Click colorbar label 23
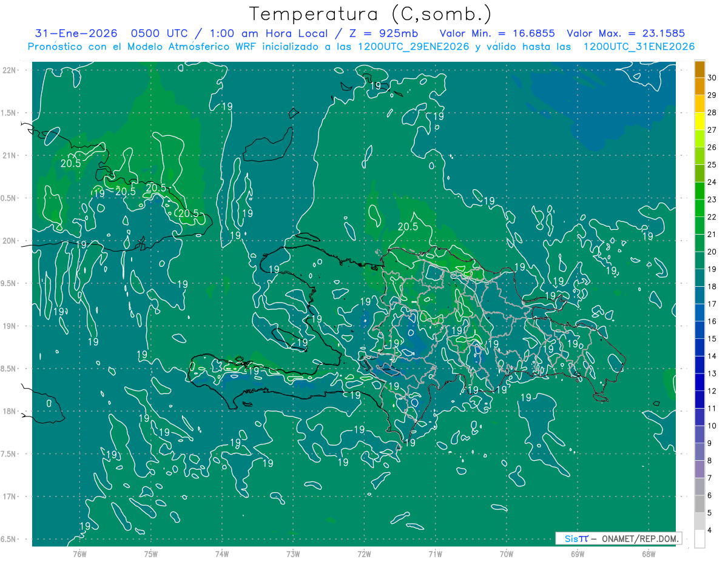This screenshot has height=562, width=728. (712, 199)
